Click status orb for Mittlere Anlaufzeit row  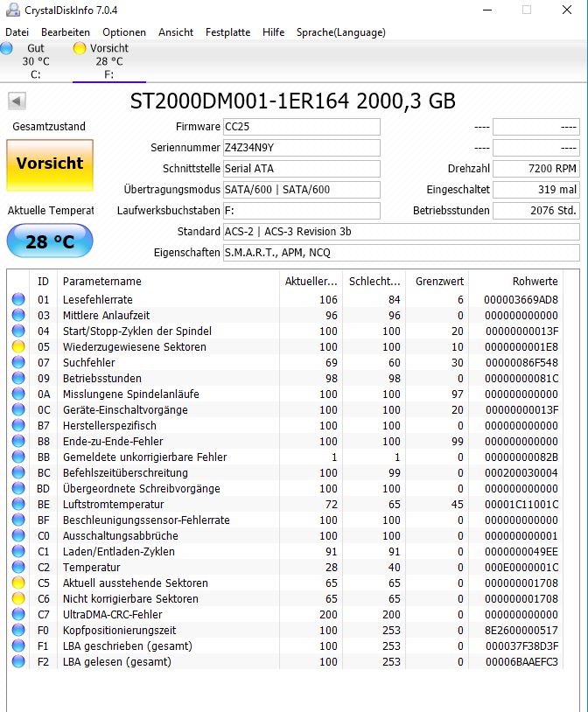click(x=18, y=315)
